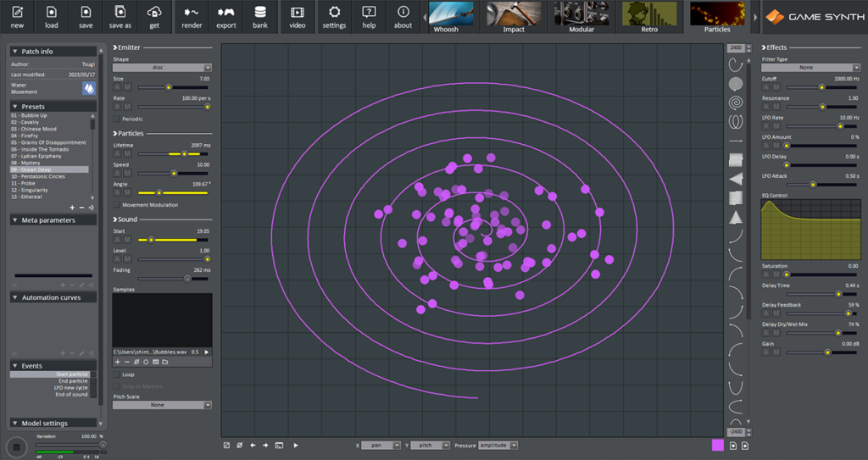Select preset 04 - FireFry
The width and height of the screenshot is (868, 460).
coord(49,136)
